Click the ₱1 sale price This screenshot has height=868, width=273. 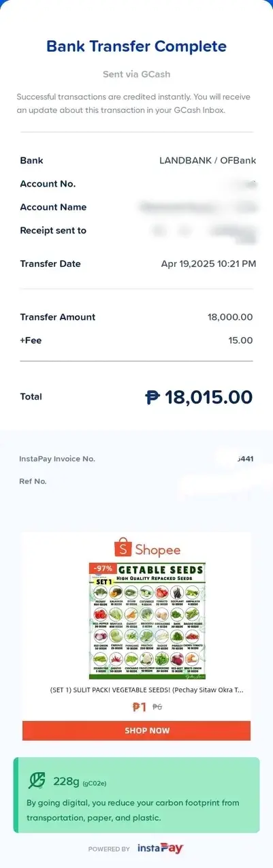tap(139, 707)
